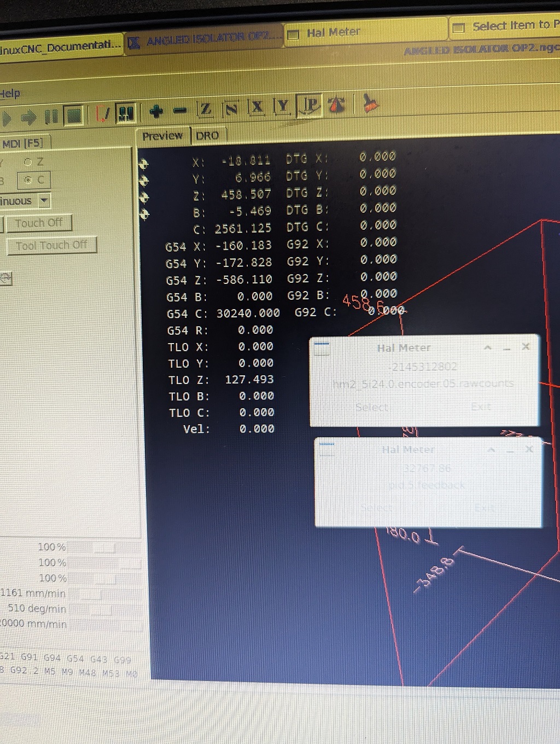Switch to the Y front view icon

coord(282,106)
